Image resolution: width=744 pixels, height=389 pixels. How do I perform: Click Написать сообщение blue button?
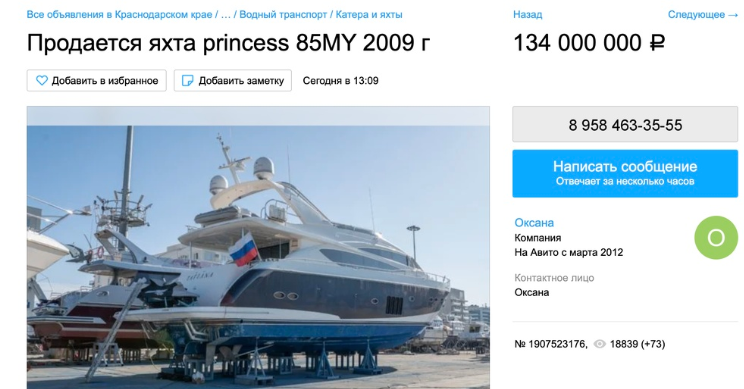(x=625, y=173)
